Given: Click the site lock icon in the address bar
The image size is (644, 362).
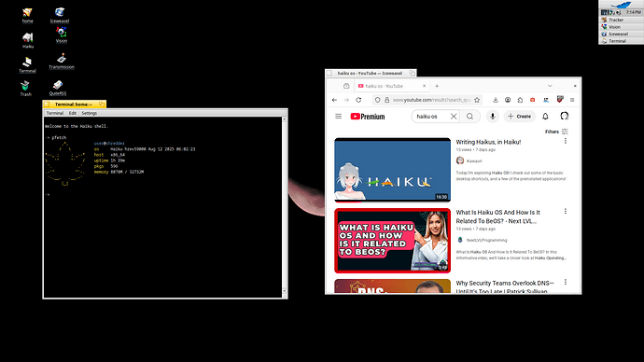Looking at the screenshot, I should pyautogui.click(x=386, y=100).
